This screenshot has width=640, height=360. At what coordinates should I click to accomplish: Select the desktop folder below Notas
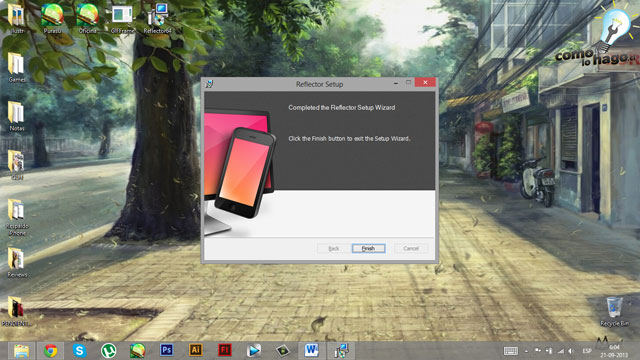pyautogui.click(x=17, y=165)
